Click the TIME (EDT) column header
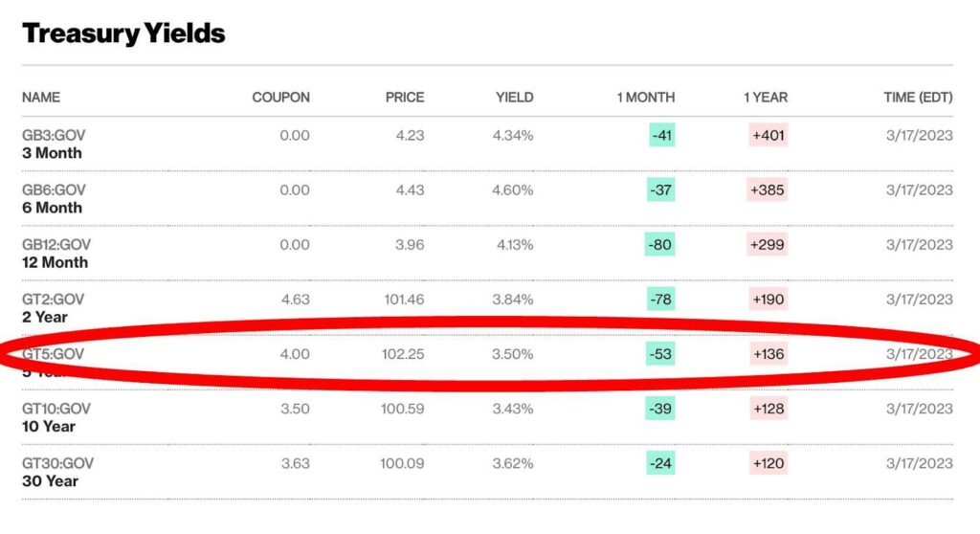This screenshot has height=534, width=980. (x=918, y=98)
